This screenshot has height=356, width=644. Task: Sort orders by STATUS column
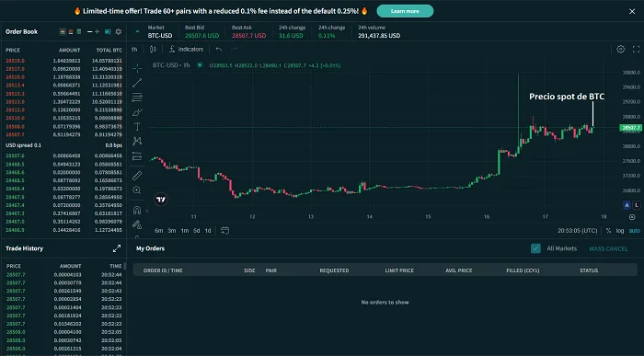[589, 270]
